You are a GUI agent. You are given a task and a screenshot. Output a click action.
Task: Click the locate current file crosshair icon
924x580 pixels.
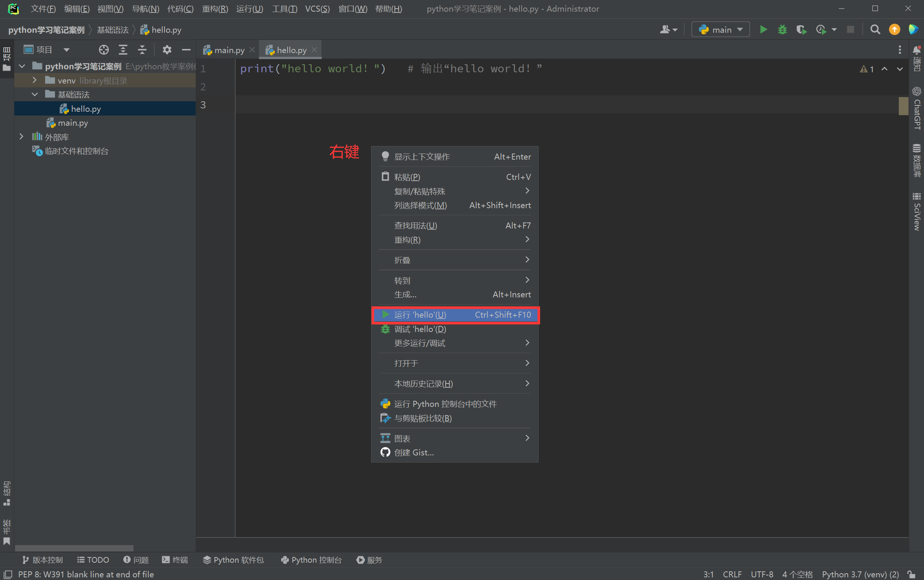[104, 50]
